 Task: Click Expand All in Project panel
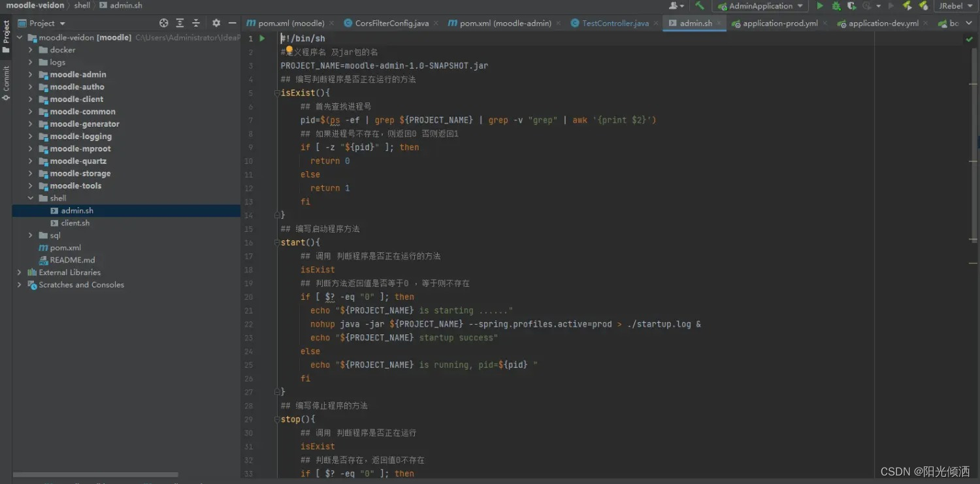pyautogui.click(x=180, y=23)
